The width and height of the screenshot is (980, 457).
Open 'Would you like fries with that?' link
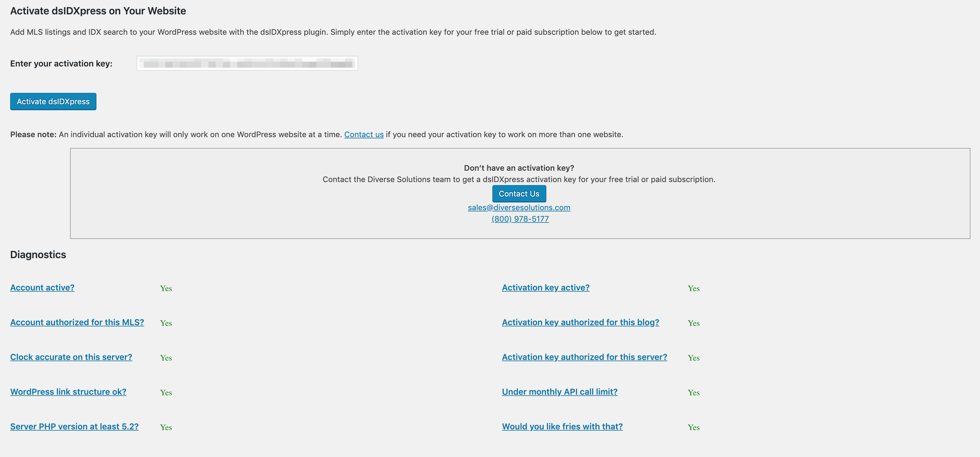[x=562, y=426]
